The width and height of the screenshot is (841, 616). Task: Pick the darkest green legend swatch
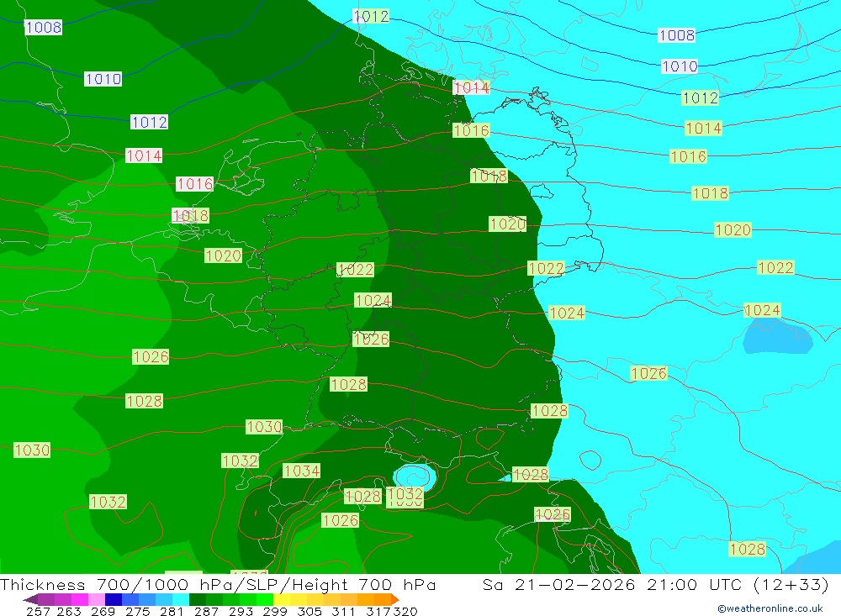coord(198,599)
